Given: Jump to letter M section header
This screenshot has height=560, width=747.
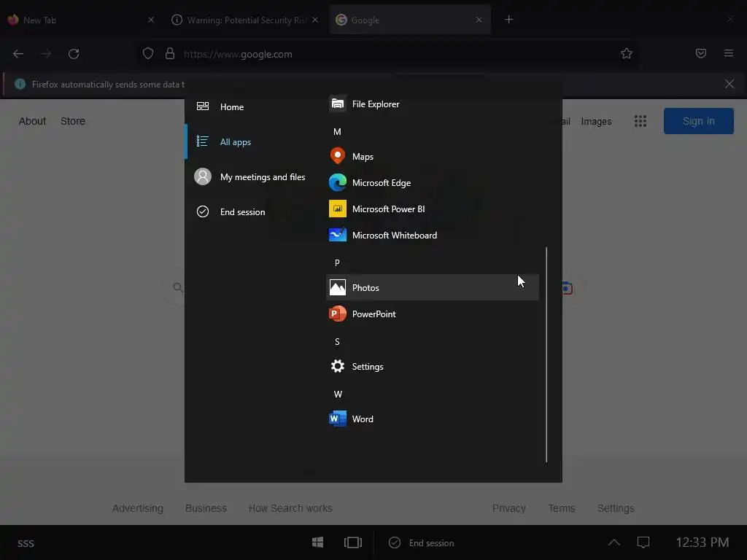Looking at the screenshot, I should [337, 132].
